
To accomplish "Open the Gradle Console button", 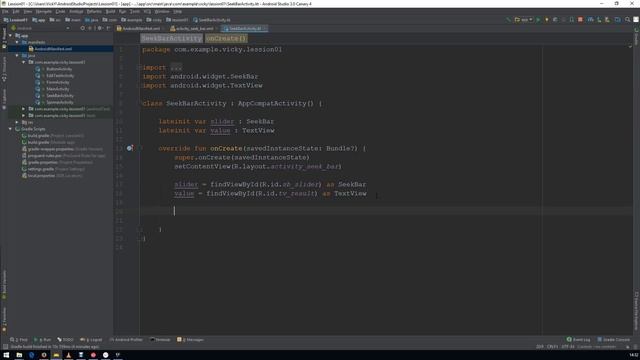I will 614,340.
